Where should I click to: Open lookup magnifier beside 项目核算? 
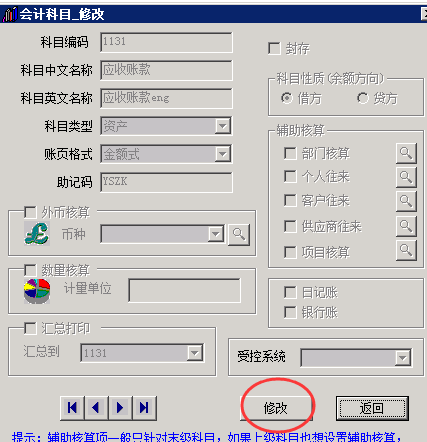406,250
